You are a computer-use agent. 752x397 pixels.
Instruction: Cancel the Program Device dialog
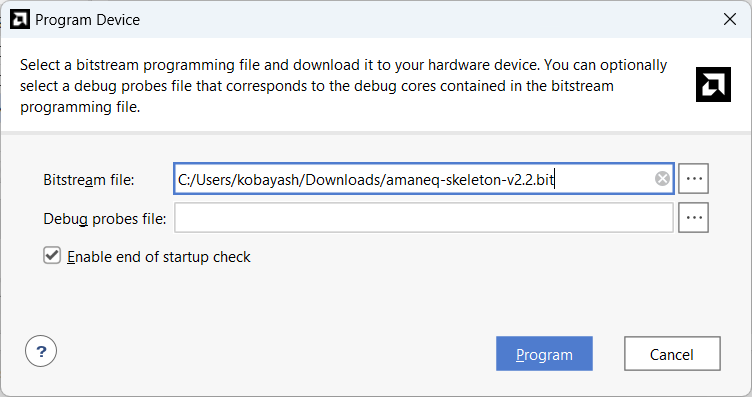(672, 354)
